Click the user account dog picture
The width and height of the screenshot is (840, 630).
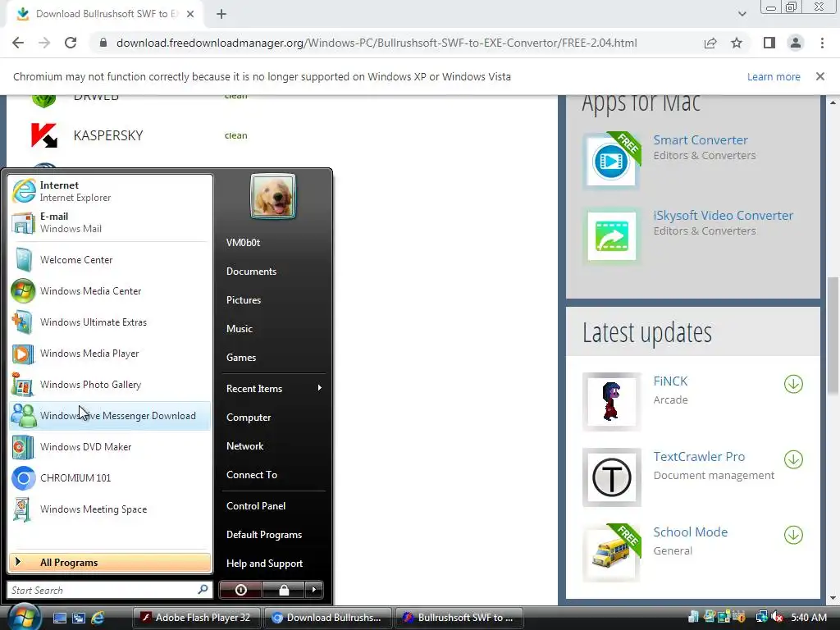coord(273,196)
